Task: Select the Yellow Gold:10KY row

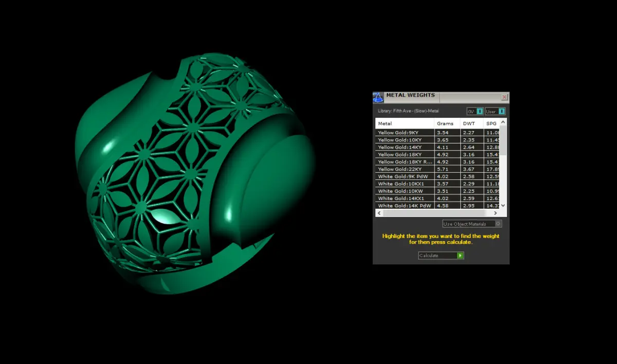Action: coord(438,140)
